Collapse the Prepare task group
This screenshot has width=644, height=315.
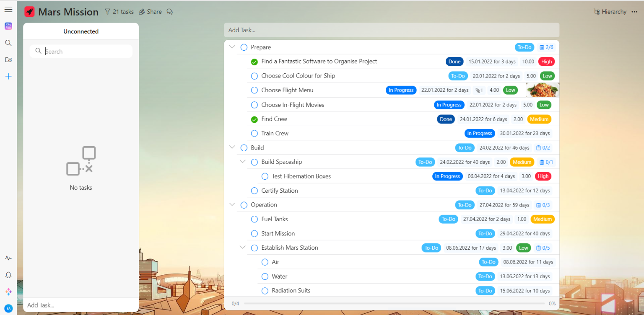click(232, 47)
